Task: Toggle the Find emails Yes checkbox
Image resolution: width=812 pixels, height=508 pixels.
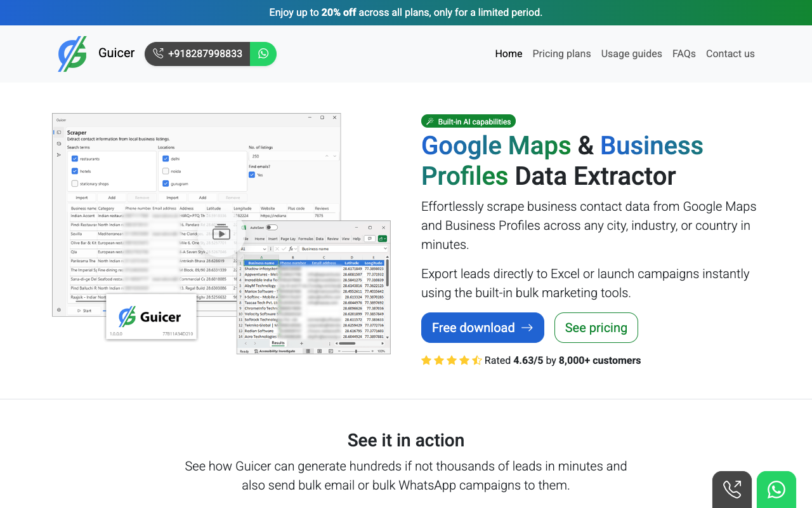Action: (x=252, y=175)
